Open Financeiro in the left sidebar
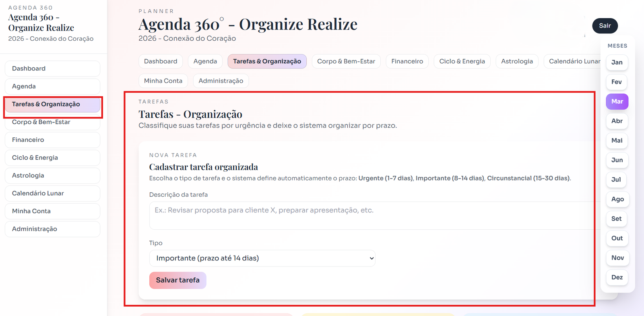Screen dimensions: 644x316 click(x=52, y=140)
